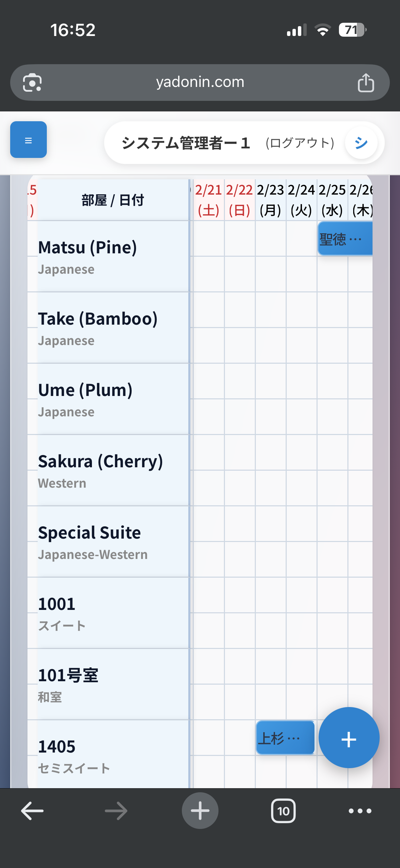The height and width of the screenshot is (868, 400).
Task: Tap the user avatar circle シ
Action: click(x=361, y=143)
